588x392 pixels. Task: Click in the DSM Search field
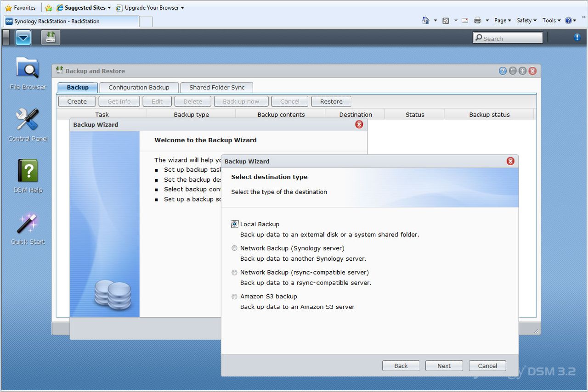[x=508, y=38]
